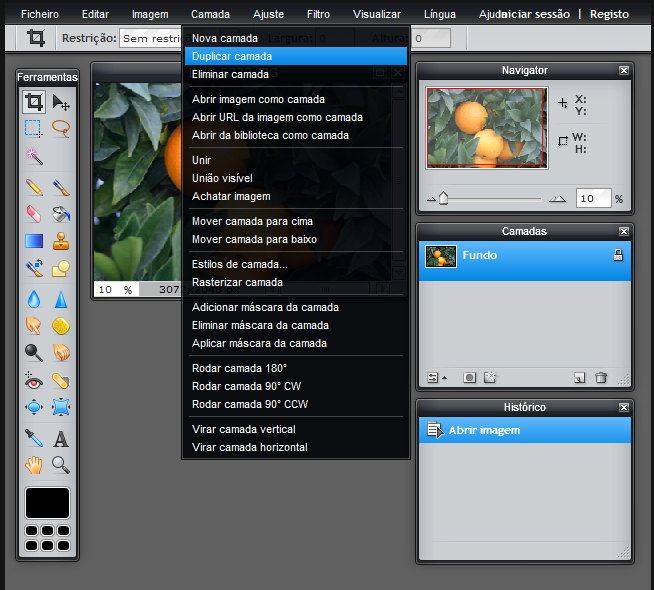Choose Virar camada horizontal

[x=296, y=447]
